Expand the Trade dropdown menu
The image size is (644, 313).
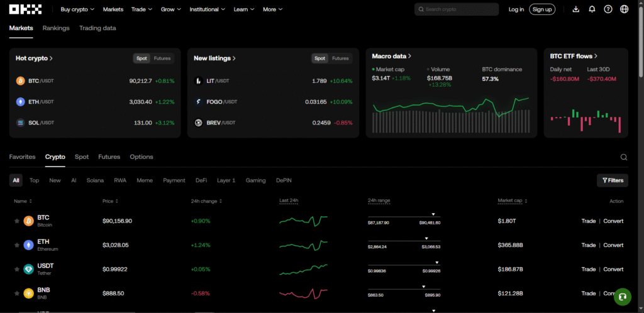(x=141, y=9)
